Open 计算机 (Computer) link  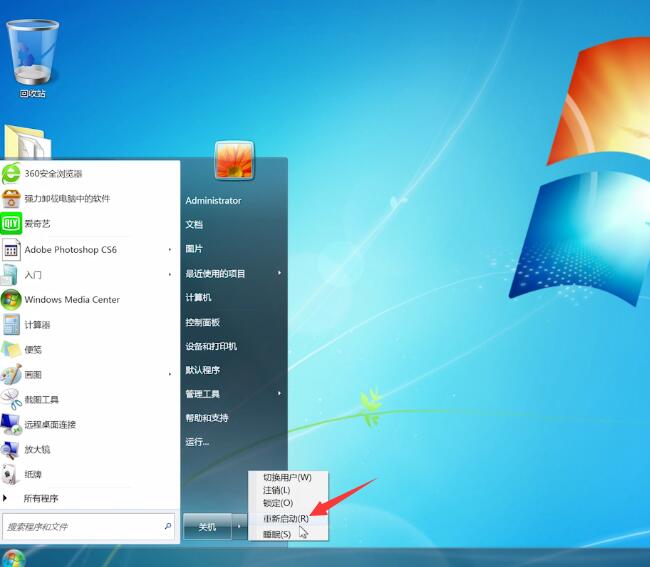coord(198,297)
